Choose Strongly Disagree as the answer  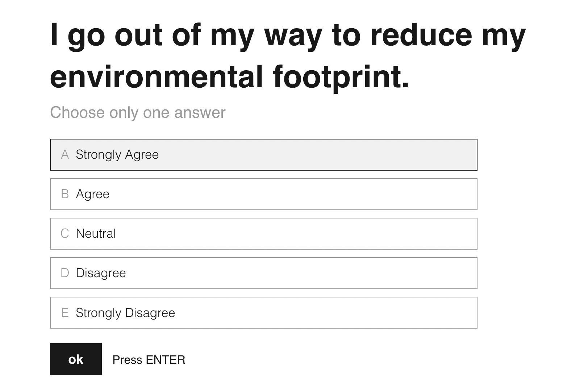263,313
